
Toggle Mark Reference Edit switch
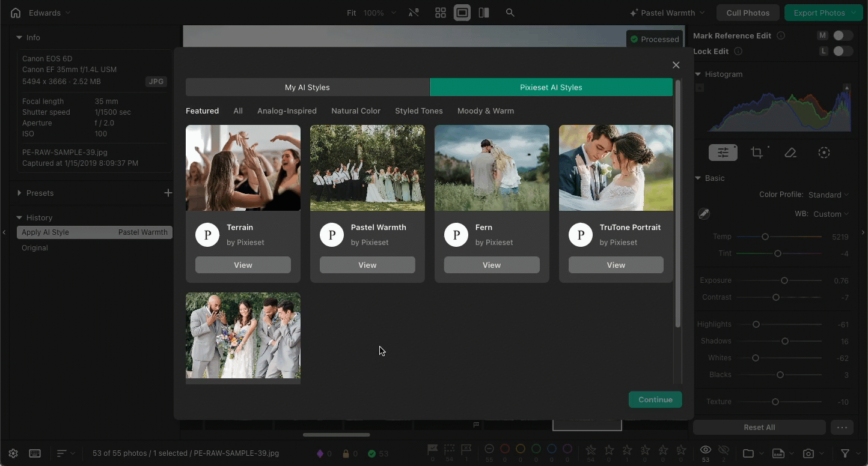click(x=843, y=35)
